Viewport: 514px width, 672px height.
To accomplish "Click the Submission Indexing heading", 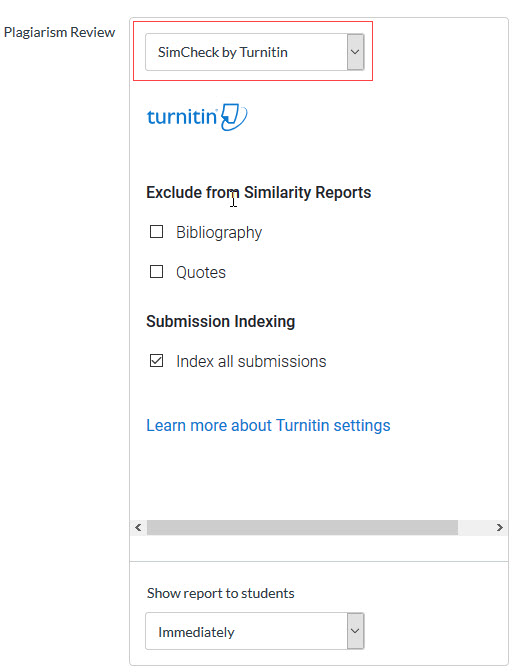I will point(221,321).
